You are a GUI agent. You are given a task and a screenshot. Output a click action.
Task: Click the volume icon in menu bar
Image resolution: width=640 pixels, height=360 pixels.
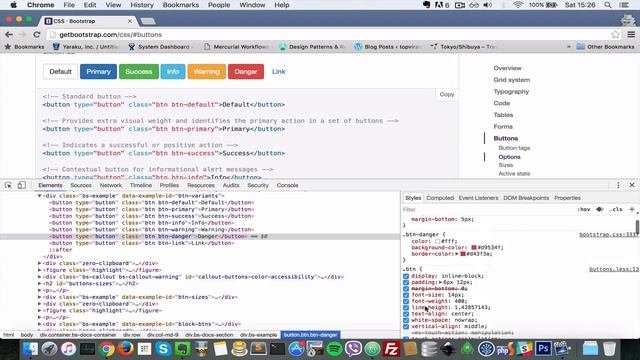(488, 5)
